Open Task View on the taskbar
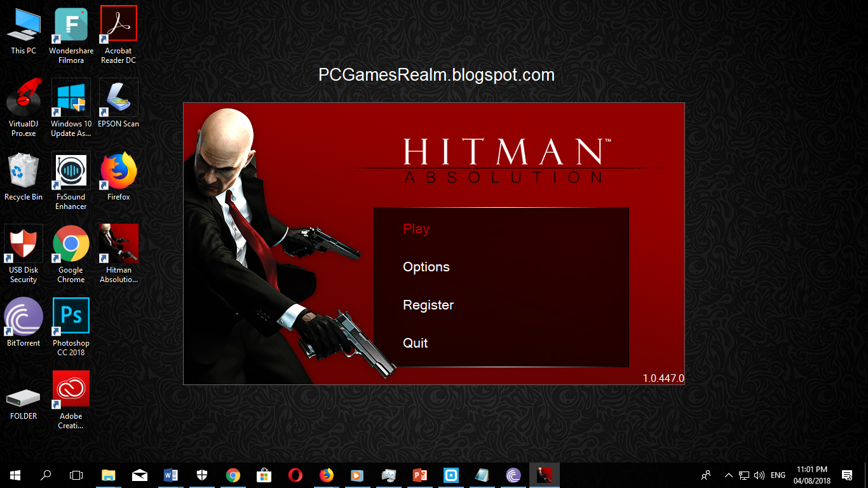868x488 pixels. pos(76,475)
